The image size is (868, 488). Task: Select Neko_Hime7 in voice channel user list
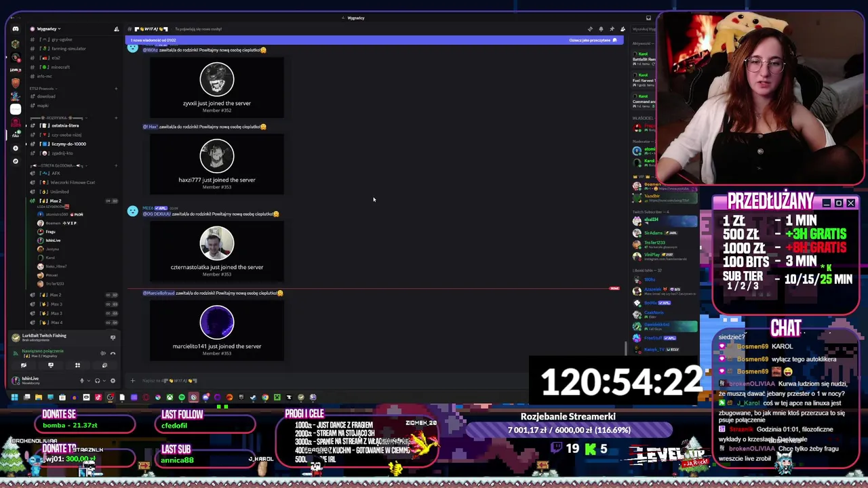[x=56, y=266]
